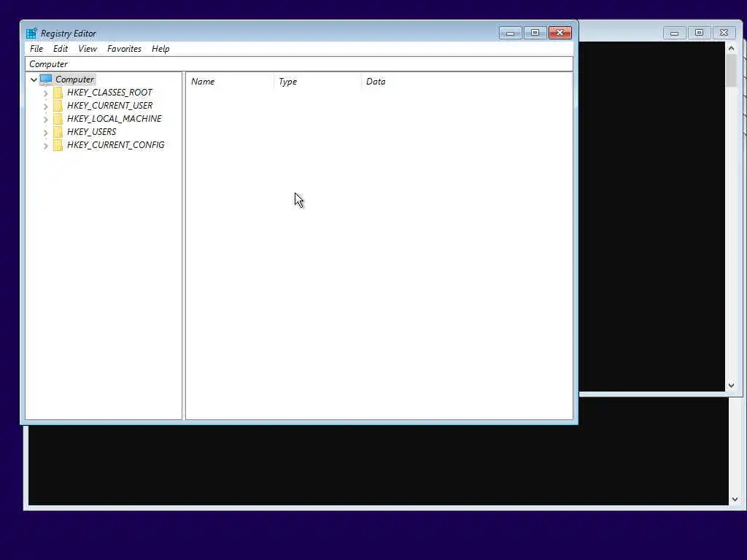Select the Computer tree label

[75, 79]
